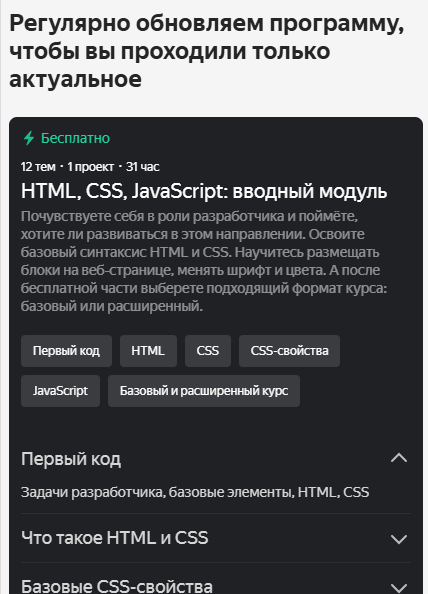Click the green lightning bolt icon

coord(29,138)
